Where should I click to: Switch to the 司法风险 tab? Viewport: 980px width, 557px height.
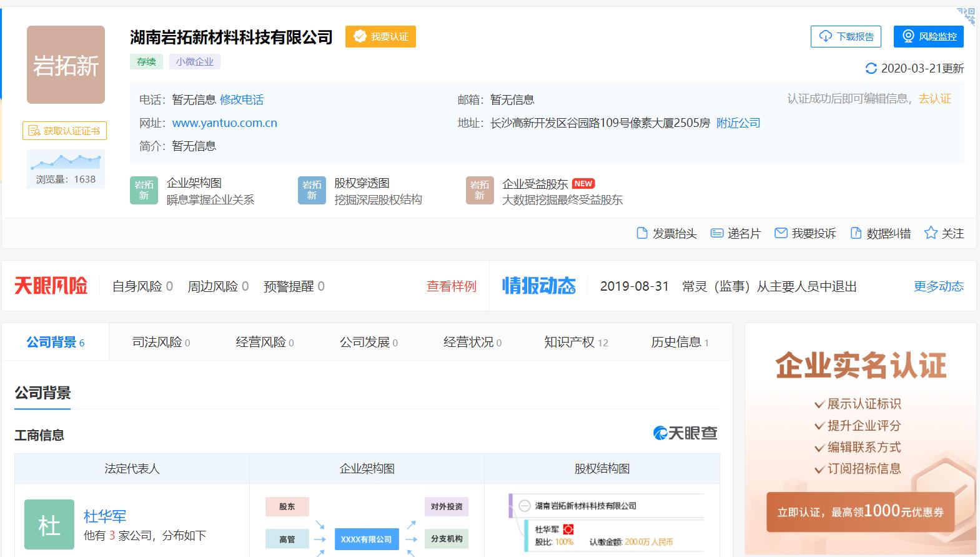click(161, 342)
